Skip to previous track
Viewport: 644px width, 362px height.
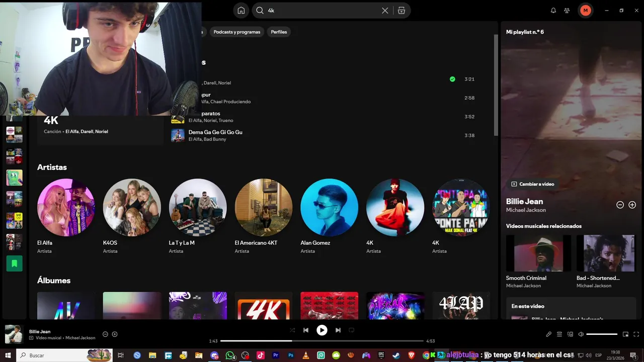tap(306, 330)
